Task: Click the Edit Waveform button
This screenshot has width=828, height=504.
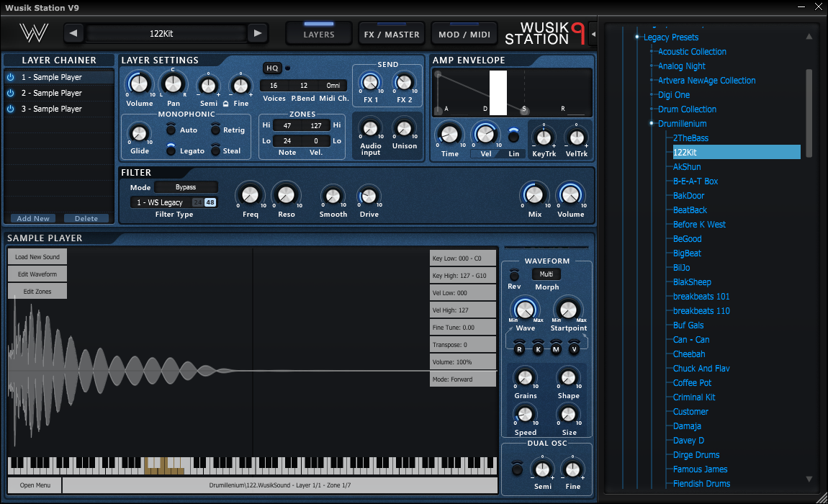Action: (x=37, y=274)
